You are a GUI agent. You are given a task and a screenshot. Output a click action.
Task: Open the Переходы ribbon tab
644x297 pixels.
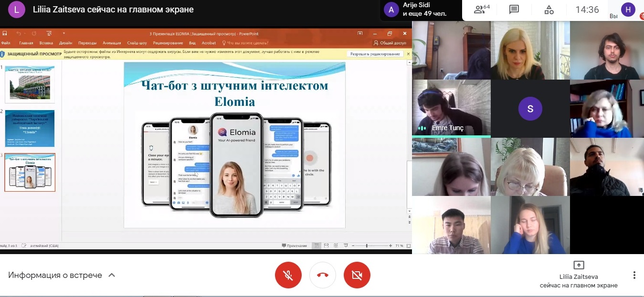[87, 43]
